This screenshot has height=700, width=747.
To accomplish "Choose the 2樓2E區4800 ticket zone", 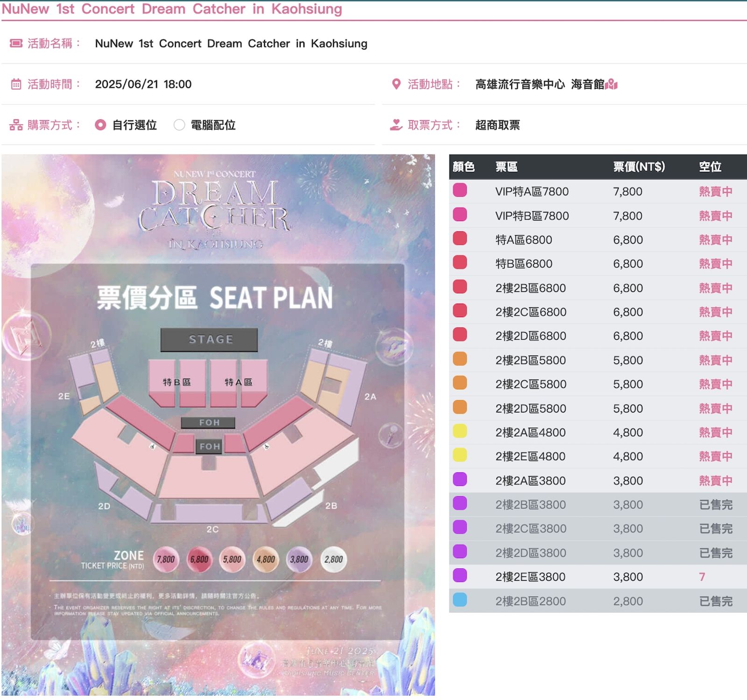I will click(x=598, y=456).
